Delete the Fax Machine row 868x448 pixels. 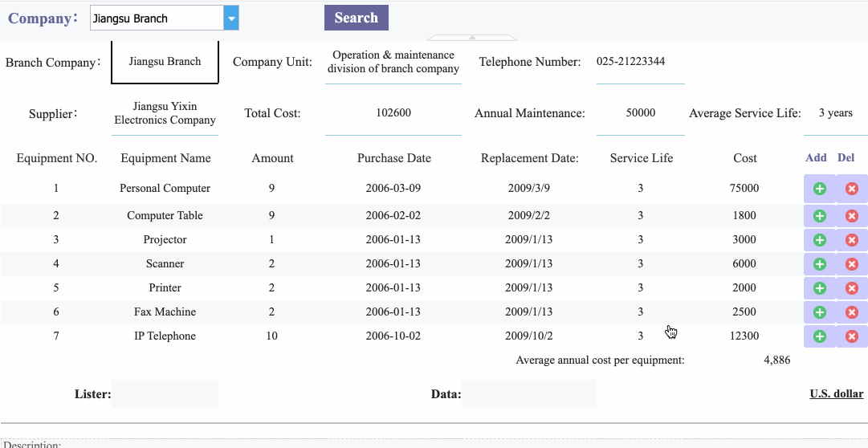pos(851,312)
